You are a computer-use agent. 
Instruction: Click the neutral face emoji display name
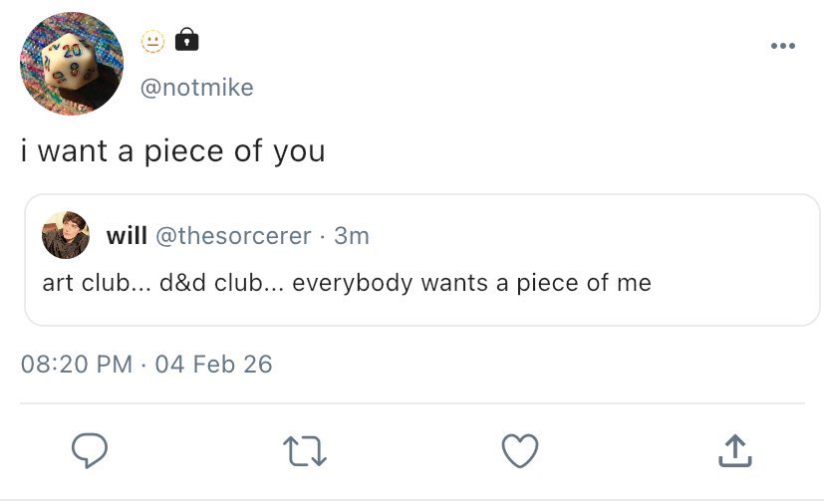click(152, 41)
